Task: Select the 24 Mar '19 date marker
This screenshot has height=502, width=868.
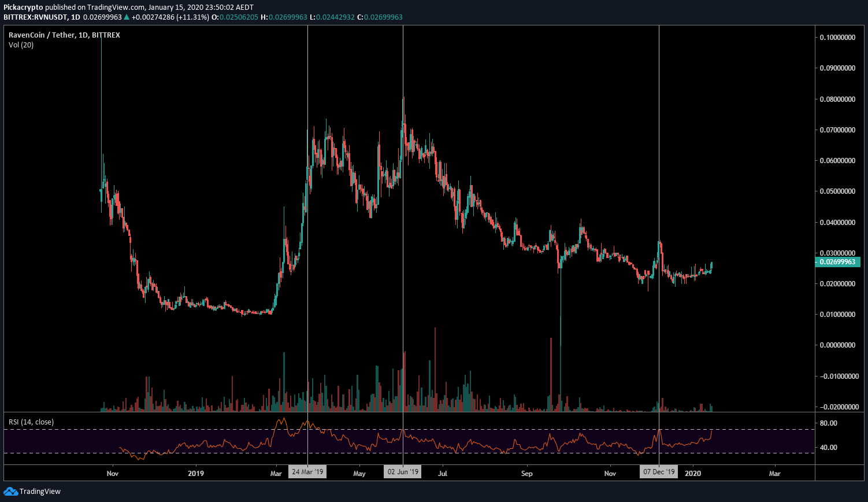Action: tap(307, 472)
